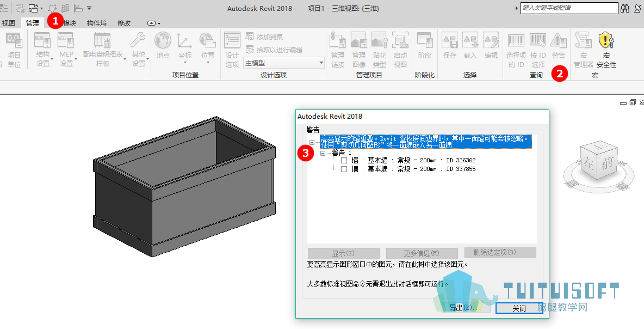The width and height of the screenshot is (644, 329).
Task: Collapse the highlighted overlapping walls warning
Action: click(x=312, y=142)
